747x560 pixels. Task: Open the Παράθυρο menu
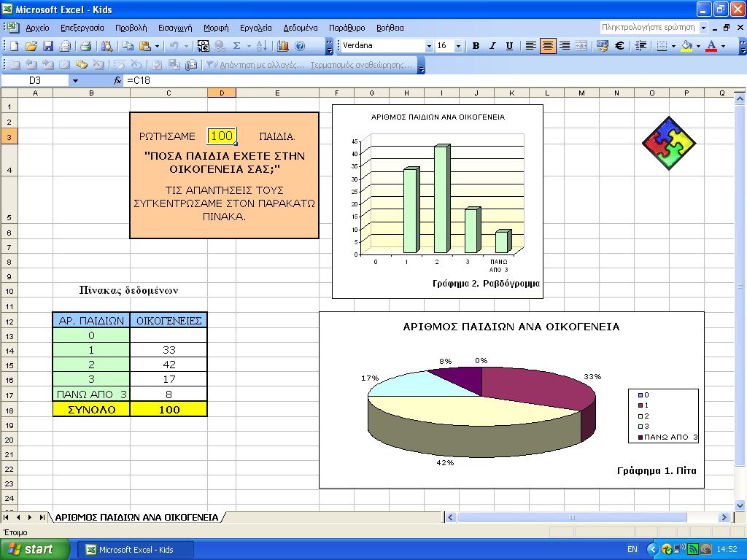(347, 28)
